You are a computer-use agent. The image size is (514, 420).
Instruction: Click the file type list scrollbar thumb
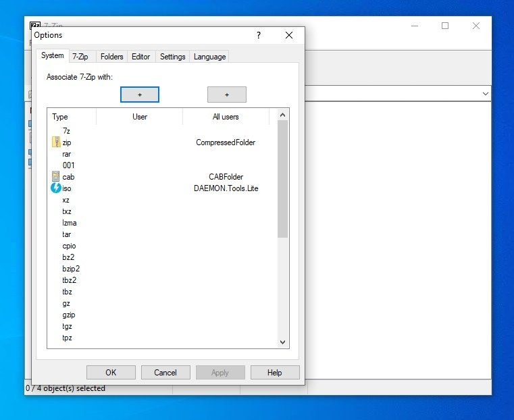[x=282, y=179]
